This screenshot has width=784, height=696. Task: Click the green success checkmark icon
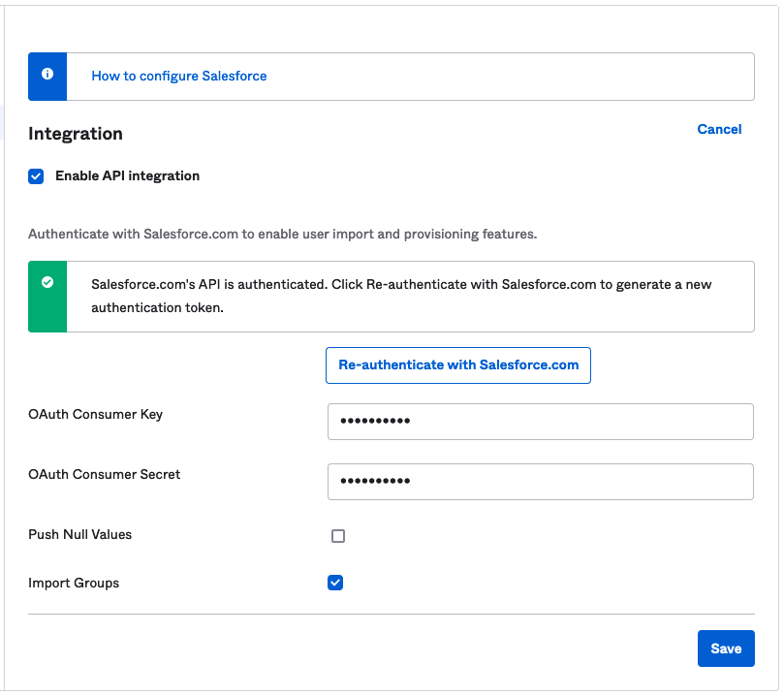47,282
